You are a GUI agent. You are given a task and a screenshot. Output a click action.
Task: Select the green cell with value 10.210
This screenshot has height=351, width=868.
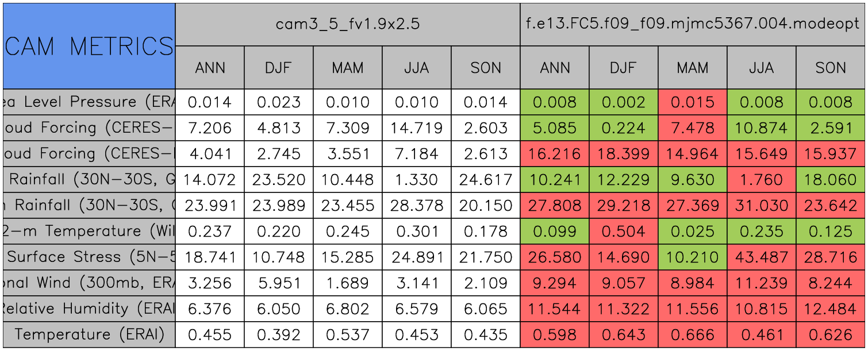(x=693, y=257)
